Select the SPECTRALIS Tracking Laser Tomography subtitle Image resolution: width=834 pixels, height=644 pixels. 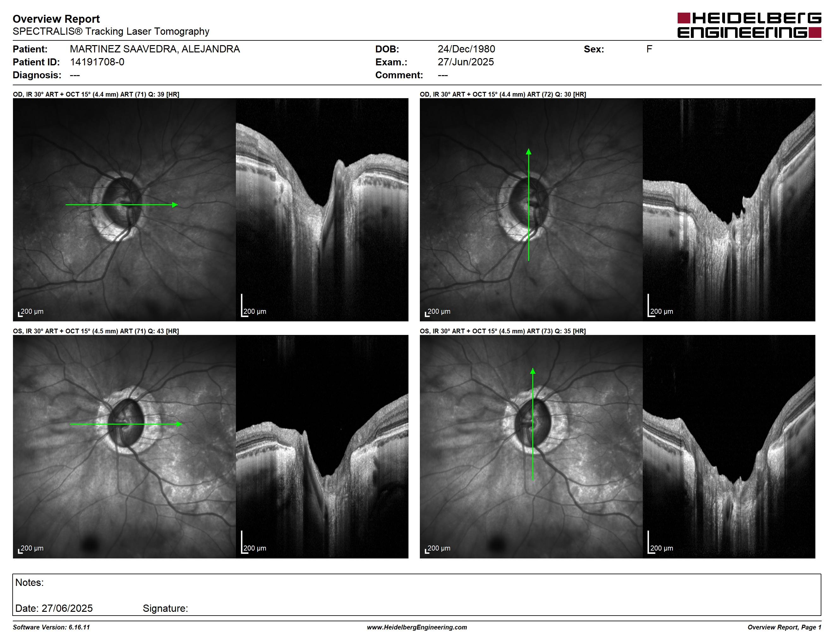point(111,31)
